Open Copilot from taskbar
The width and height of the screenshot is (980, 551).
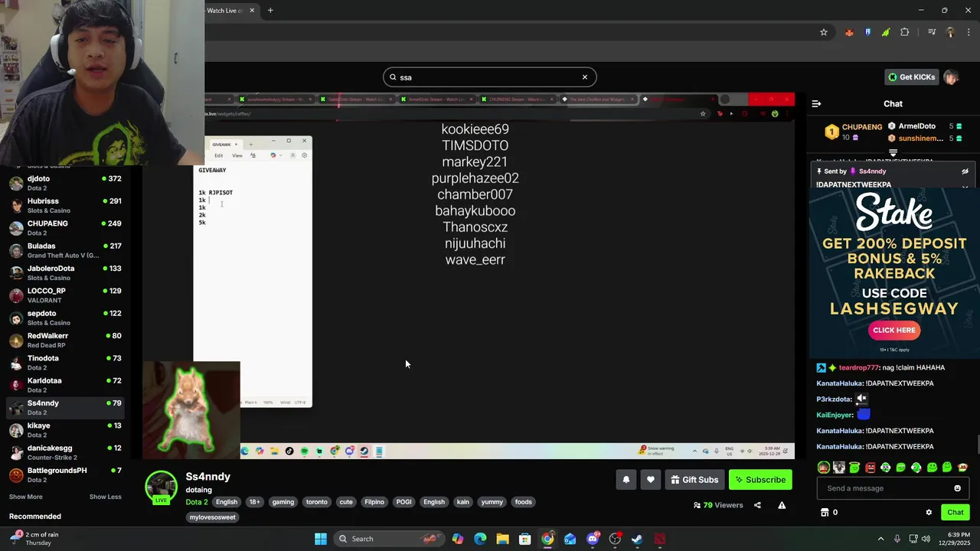point(458,539)
